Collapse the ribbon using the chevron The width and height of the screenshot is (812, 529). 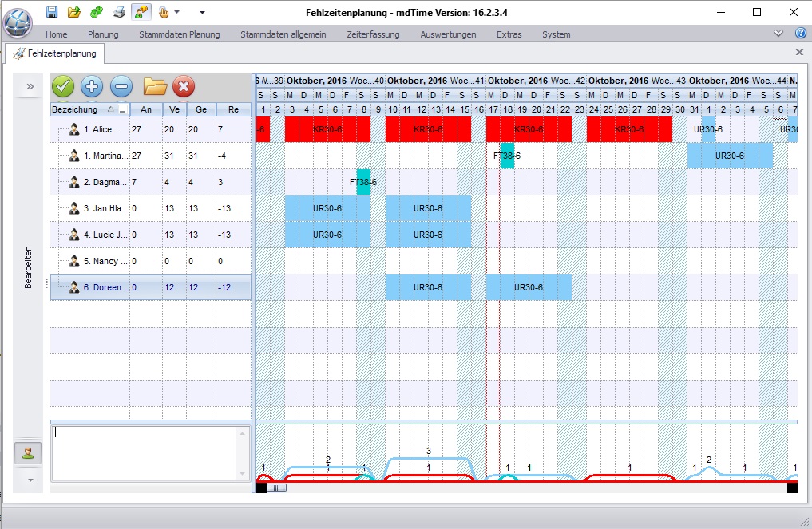[778, 34]
